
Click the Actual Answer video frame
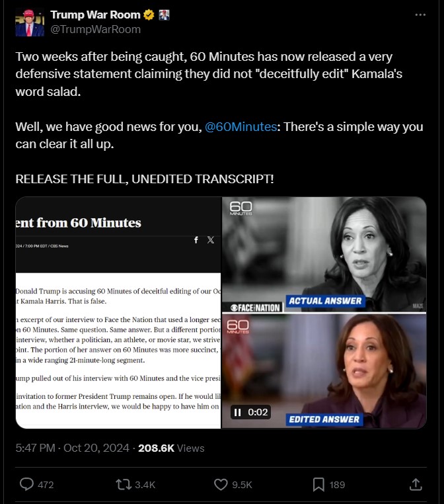point(324,254)
